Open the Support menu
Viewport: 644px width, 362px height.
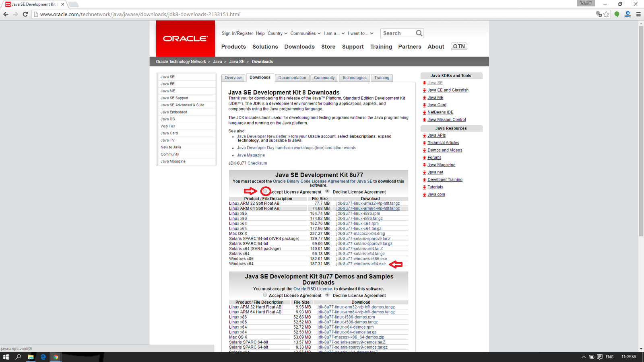point(353,47)
